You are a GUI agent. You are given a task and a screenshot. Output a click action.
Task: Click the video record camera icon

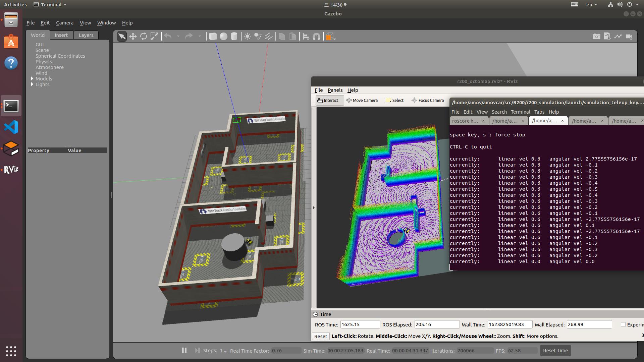629,37
